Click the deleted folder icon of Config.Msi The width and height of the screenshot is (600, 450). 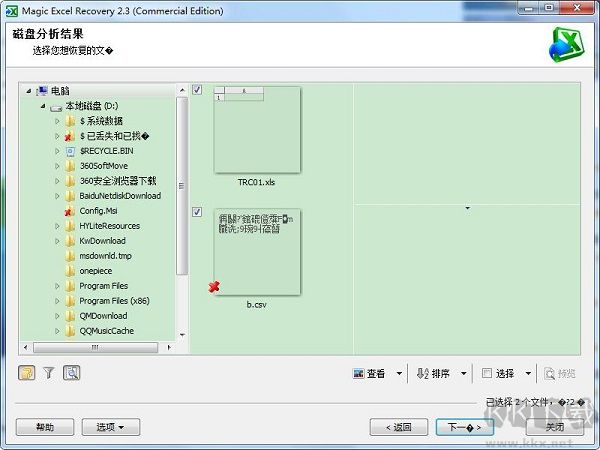pos(69,211)
